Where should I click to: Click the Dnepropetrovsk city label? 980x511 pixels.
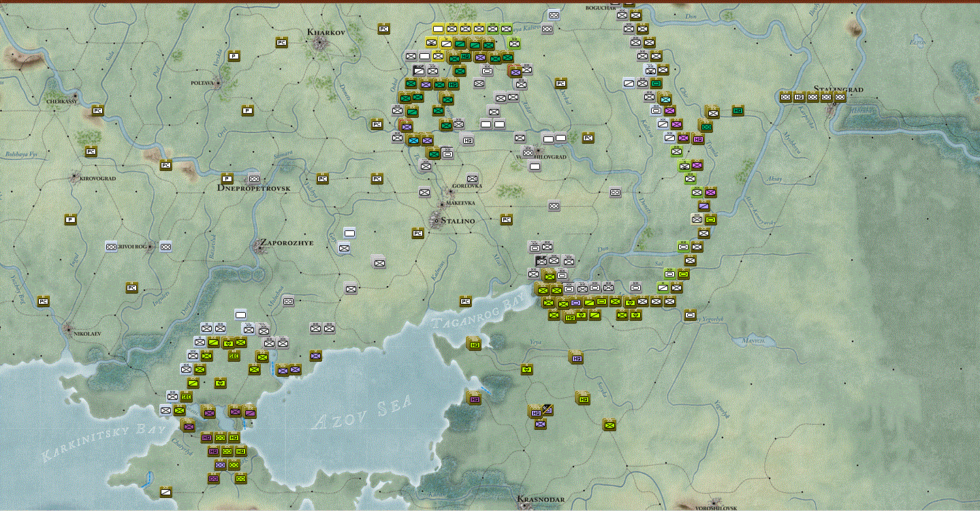click(254, 187)
